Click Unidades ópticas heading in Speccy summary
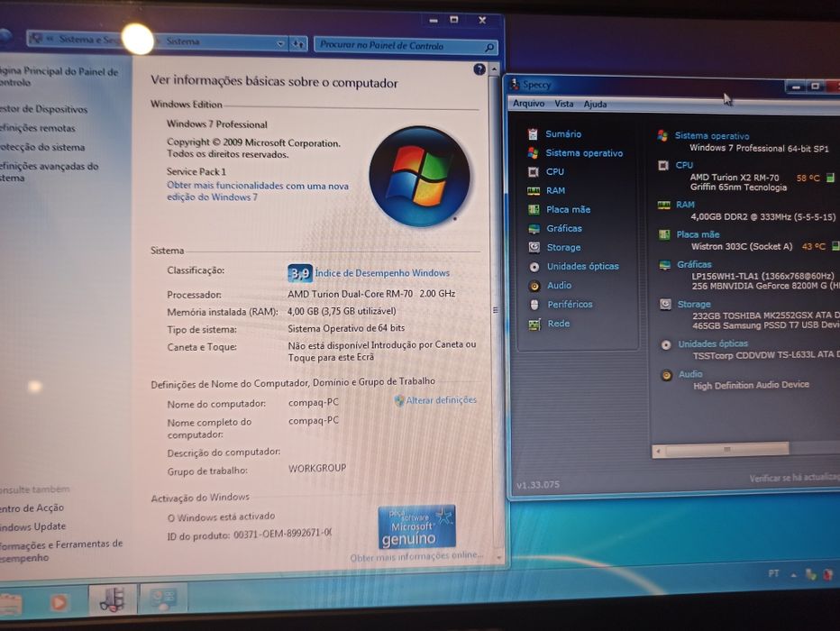Viewport: 840px width, 631px height. pos(713,343)
